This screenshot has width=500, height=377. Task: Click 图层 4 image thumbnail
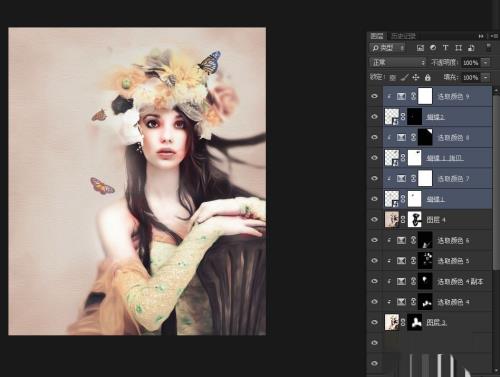[392, 220]
